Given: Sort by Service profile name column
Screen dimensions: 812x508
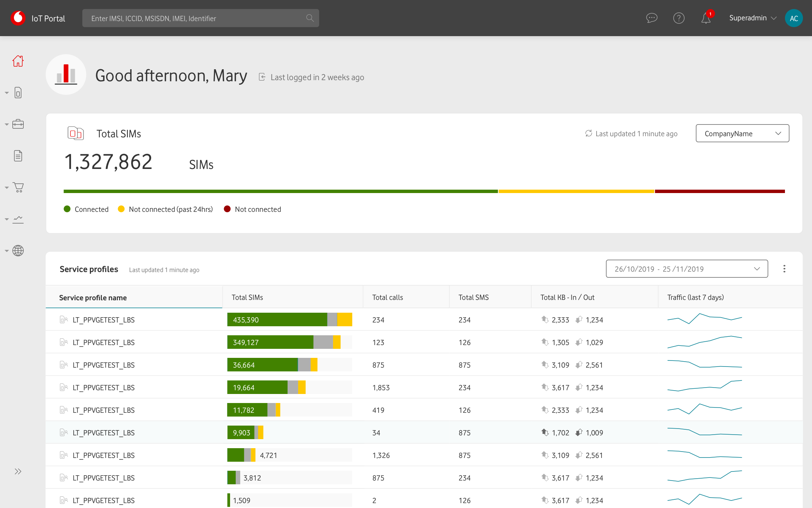Looking at the screenshot, I should (93, 298).
